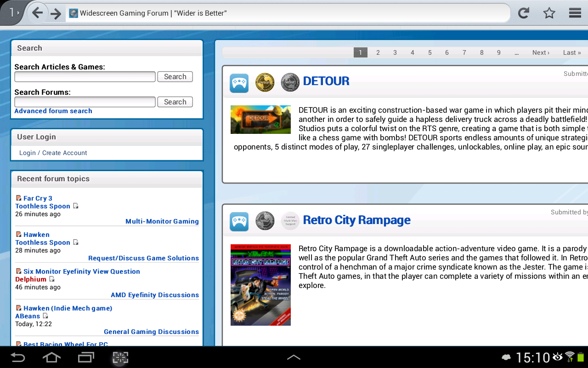
Task: Go to page 5 in pager
Action: [x=430, y=52]
